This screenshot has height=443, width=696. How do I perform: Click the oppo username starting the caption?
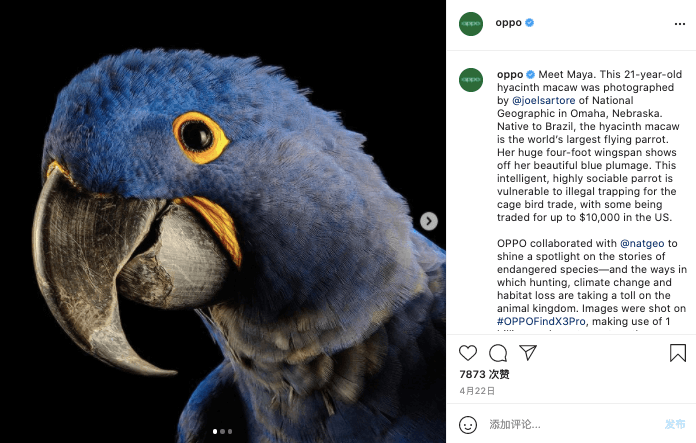coord(509,74)
